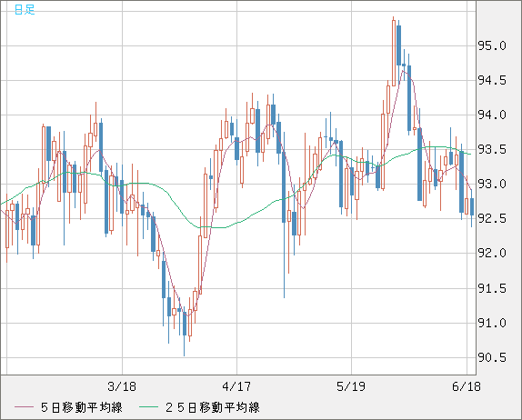Viewport: 522px width, 420px height.
Task: Click the 25日移動平均線 legend label
Action: 213,407
